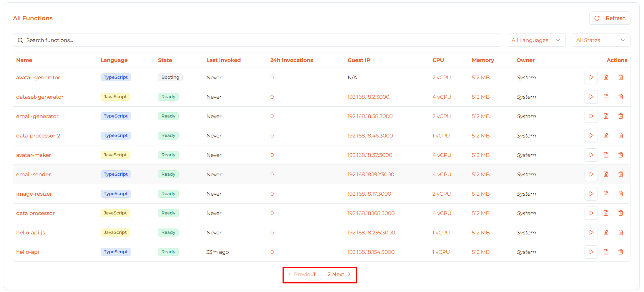Image resolution: width=644 pixels, height=292 pixels.
Task: Sort by the Name column header
Action: click(x=24, y=60)
